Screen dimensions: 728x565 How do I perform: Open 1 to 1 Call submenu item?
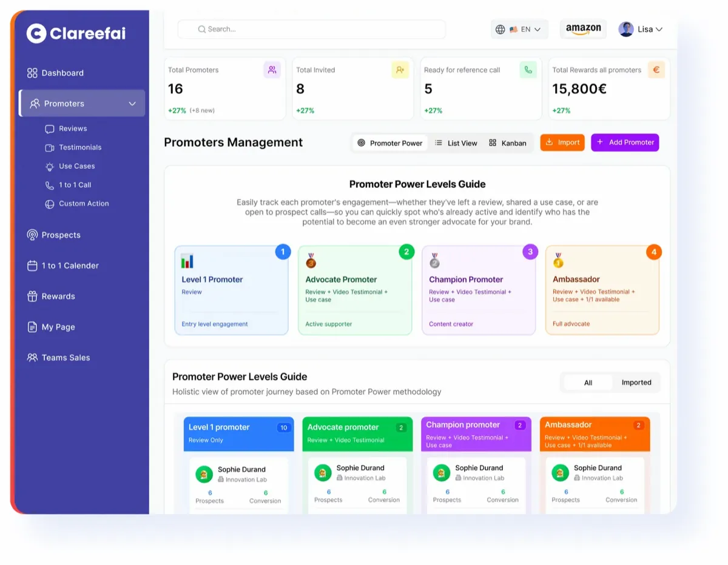68,185
